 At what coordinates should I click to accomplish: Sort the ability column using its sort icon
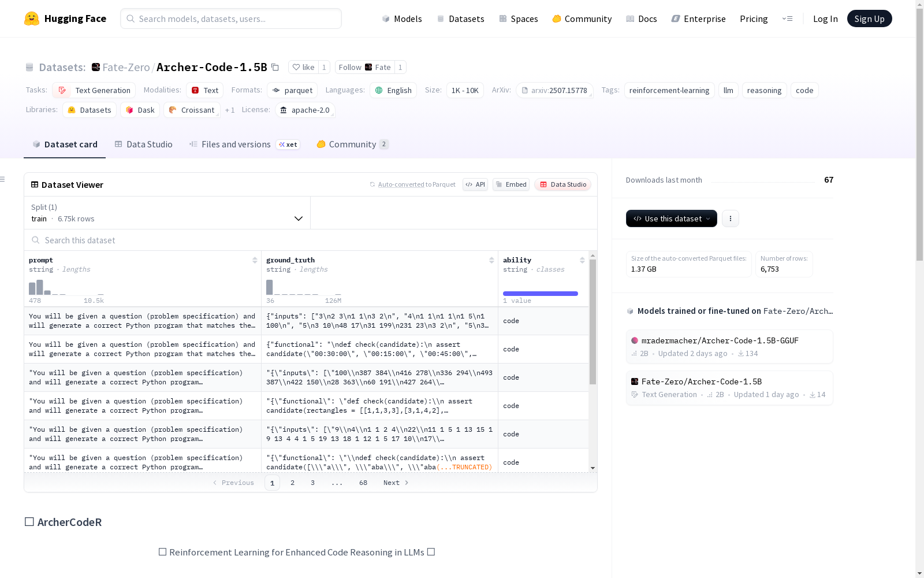click(x=582, y=260)
